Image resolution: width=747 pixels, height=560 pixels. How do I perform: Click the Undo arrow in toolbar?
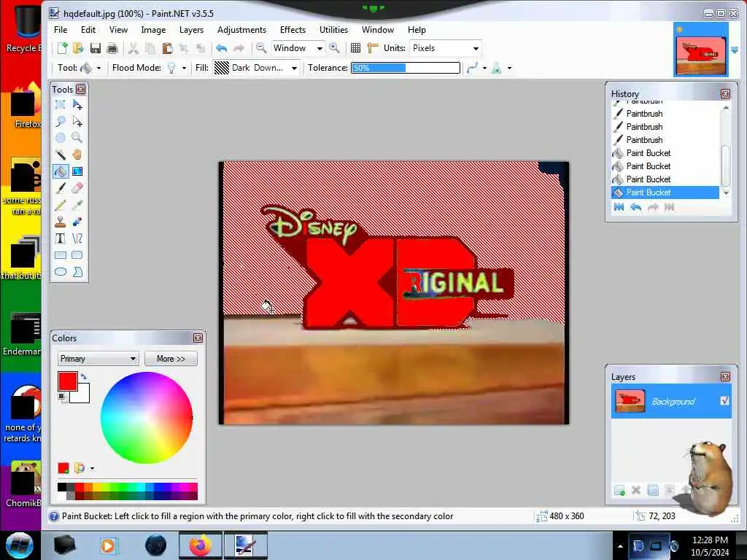[222, 48]
